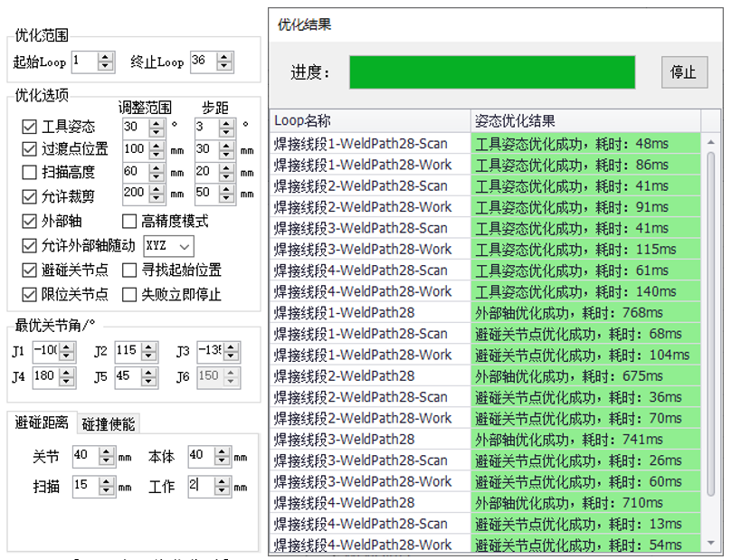The width and height of the screenshot is (731, 560).
Task: Open the XYZ external axis dropdown
Action: point(168,245)
